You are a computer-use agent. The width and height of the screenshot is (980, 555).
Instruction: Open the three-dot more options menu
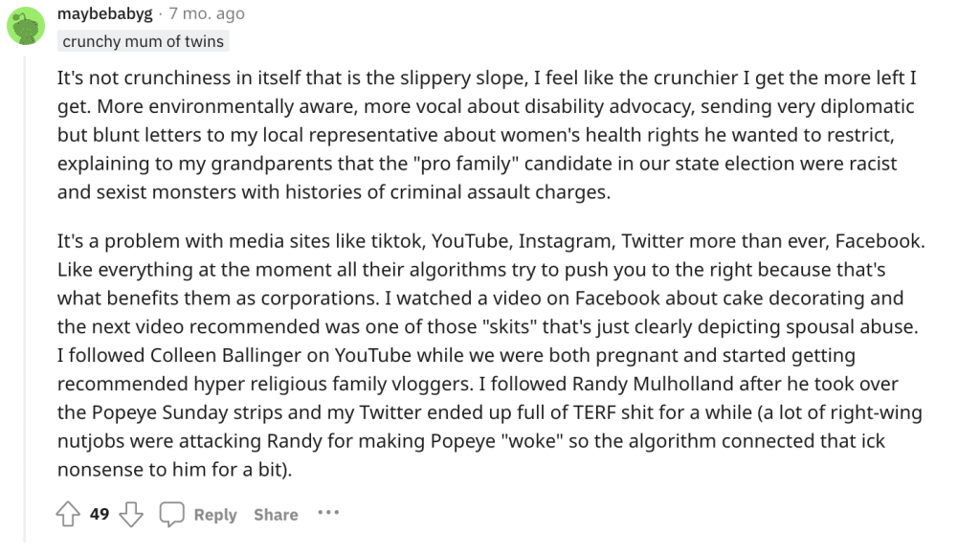click(328, 513)
